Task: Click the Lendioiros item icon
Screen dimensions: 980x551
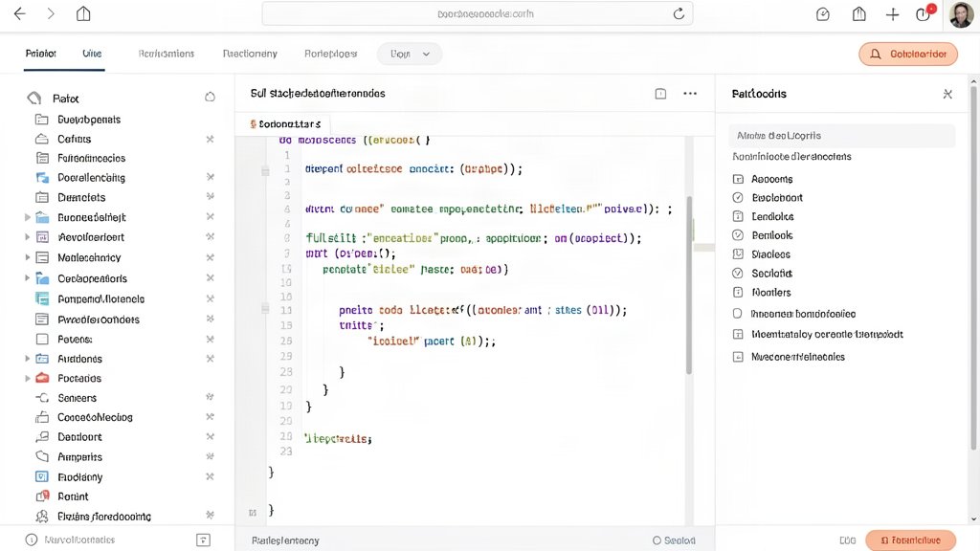Action: coord(738,217)
